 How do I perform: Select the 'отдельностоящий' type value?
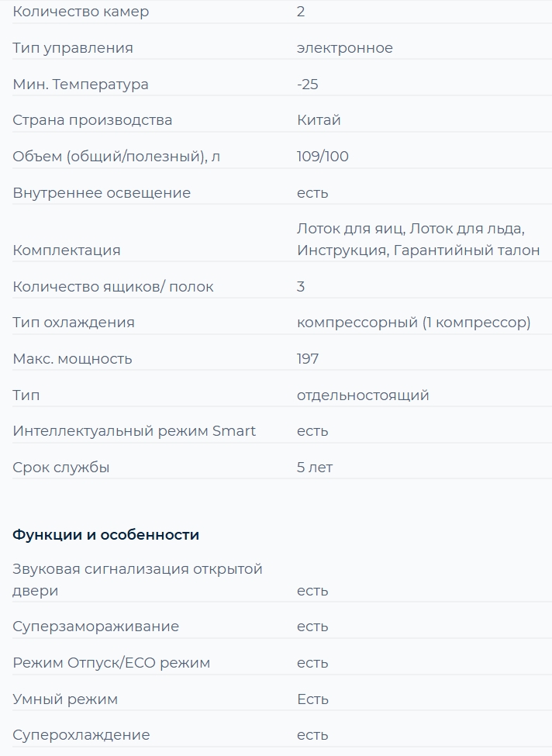[363, 395]
